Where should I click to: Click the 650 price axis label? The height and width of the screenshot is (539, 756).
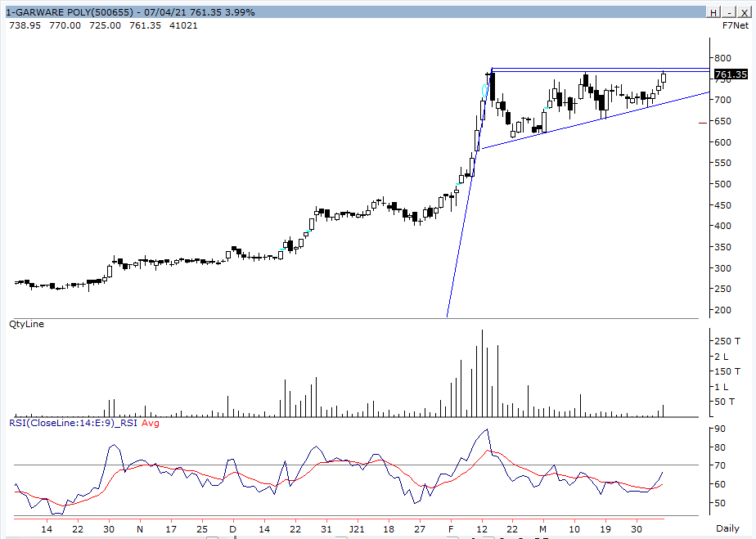pos(722,121)
